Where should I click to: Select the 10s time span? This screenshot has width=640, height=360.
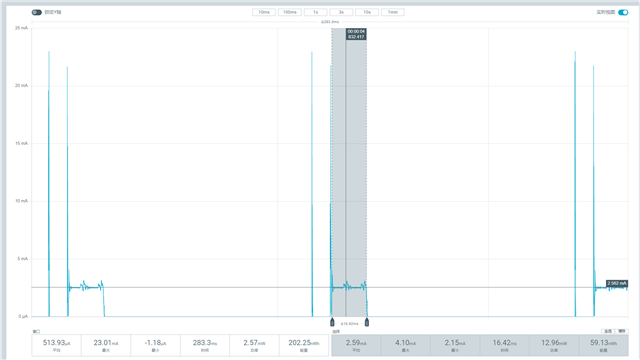click(x=367, y=12)
